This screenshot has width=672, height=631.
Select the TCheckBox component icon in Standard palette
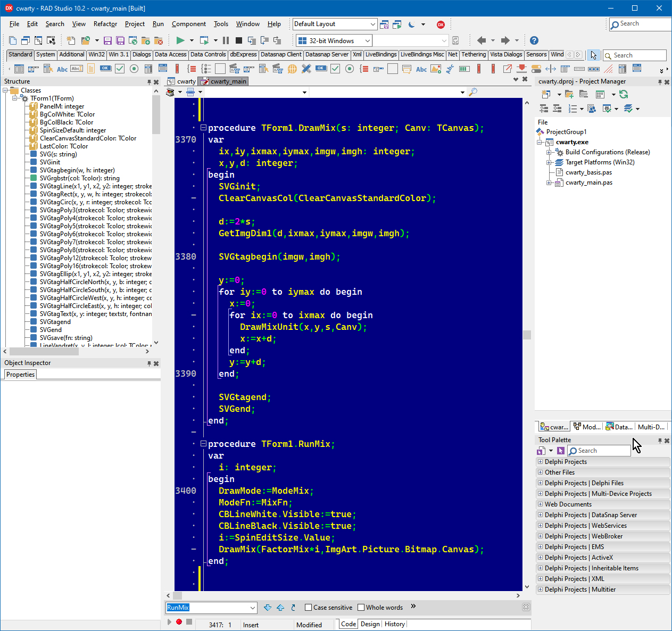pyautogui.click(x=120, y=69)
